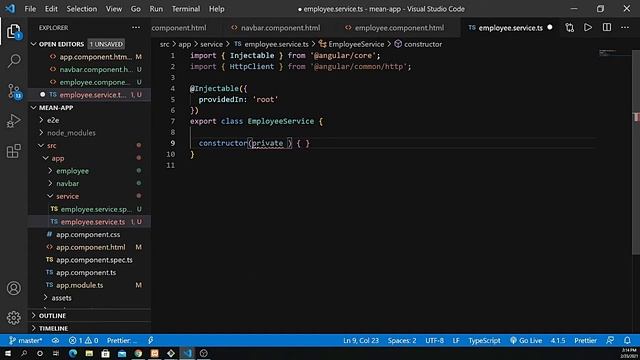Click the LF end-of-line selector
Screen dimensions: 640x360
456,340
